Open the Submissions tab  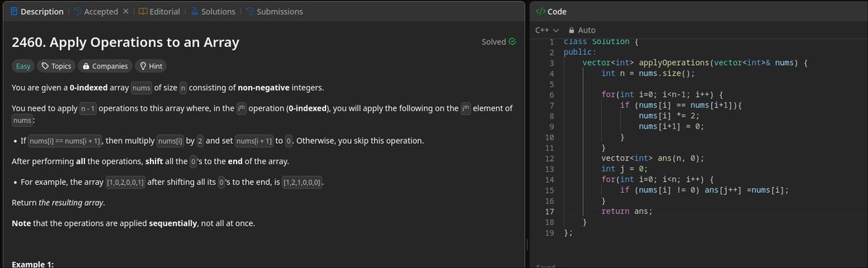(274, 12)
